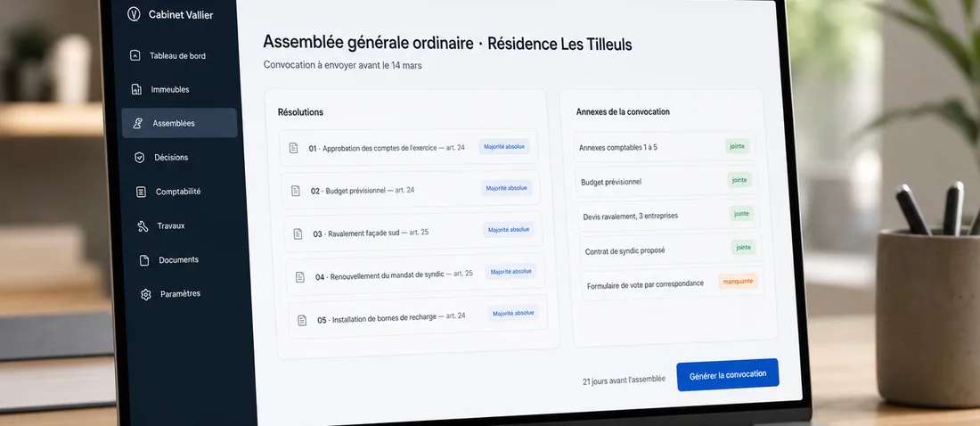Open the Documents section

pos(179,259)
